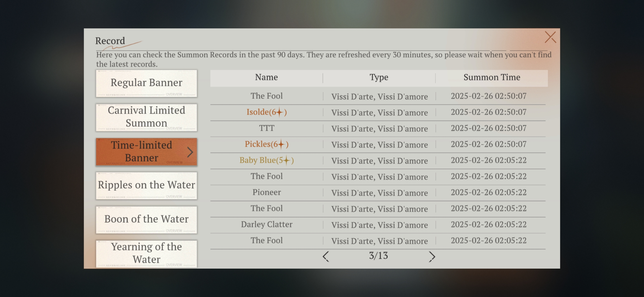Show Ripples on the Water records
The image size is (644, 297).
(146, 185)
